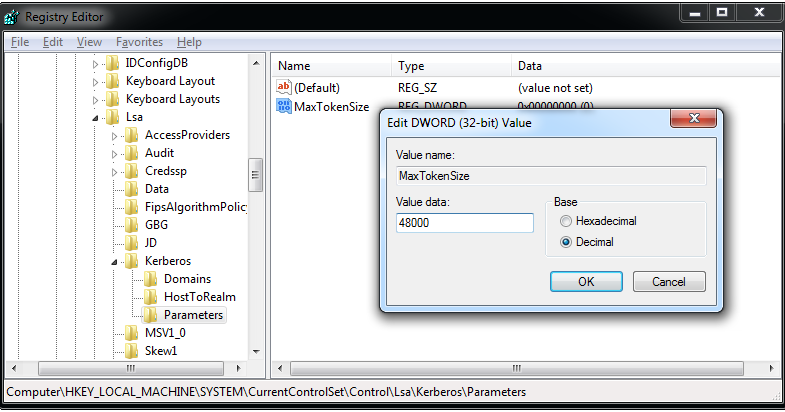
Task: Click the Type column header
Action: 451,66
